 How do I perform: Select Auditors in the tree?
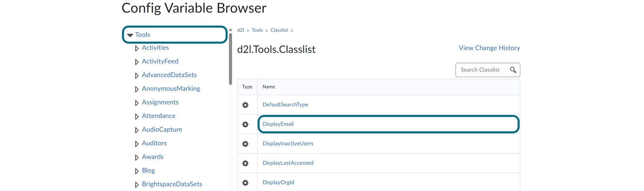click(x=154, y=143)
